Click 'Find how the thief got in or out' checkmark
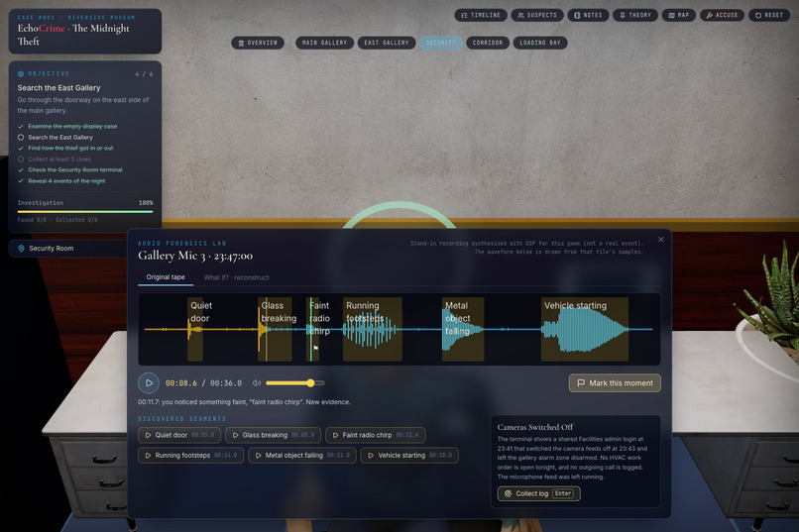799x532 pixels. pos(21,149)
